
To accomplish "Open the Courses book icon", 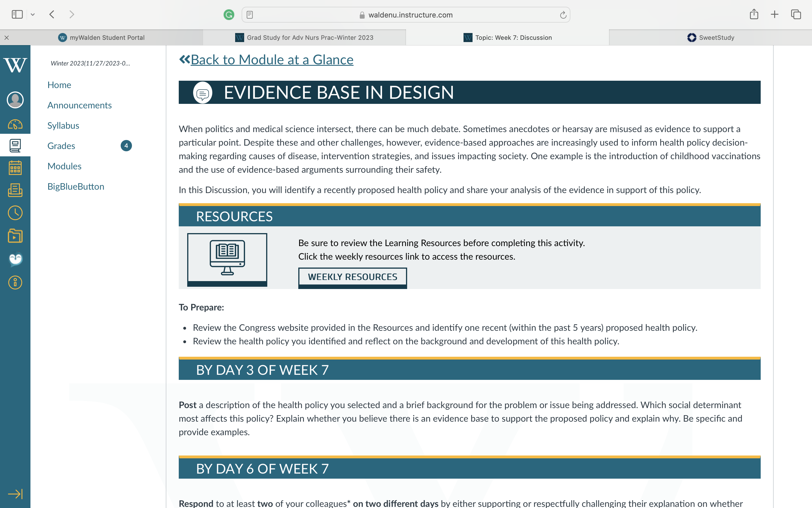I will 15,145.
